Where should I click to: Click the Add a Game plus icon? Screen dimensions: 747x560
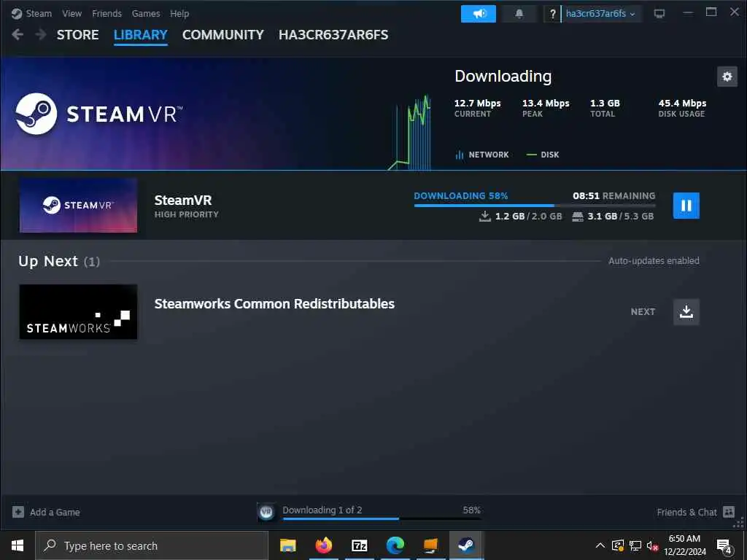pos(18,512)
